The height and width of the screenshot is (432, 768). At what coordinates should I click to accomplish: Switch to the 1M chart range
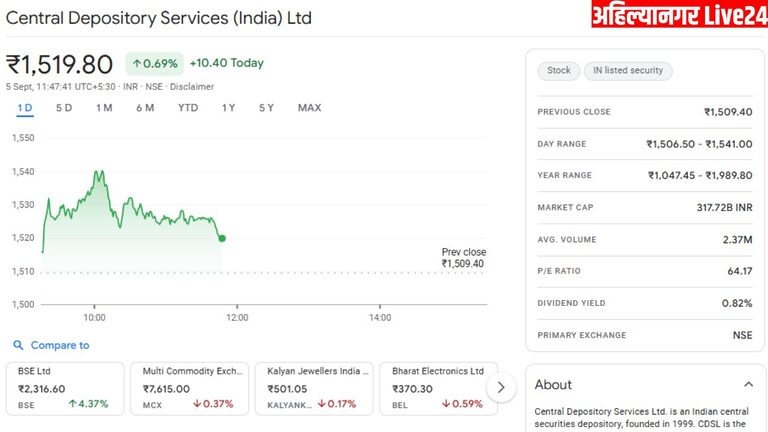click(104, 108)
